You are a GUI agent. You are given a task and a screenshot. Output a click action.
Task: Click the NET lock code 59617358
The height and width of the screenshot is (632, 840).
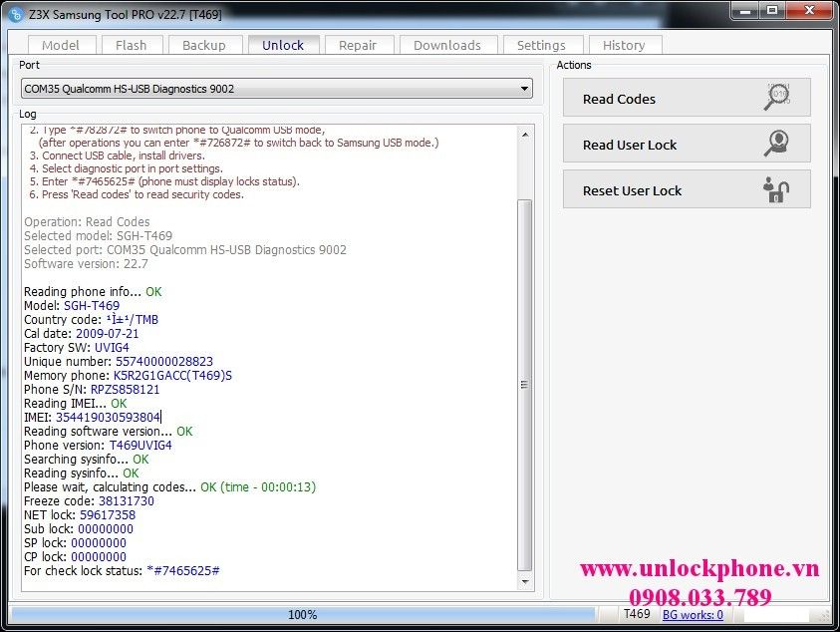pyautogui.click(x=108, y=515)
